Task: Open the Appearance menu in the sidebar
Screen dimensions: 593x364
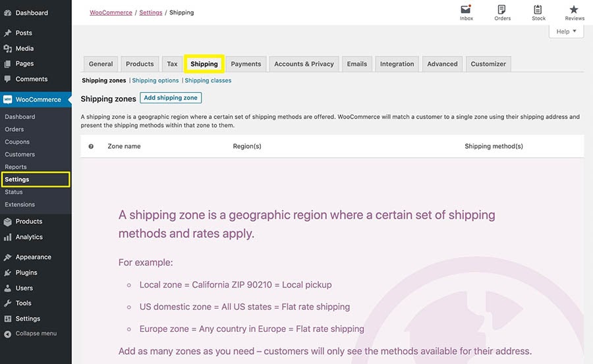Action: (x=33, y=257)
